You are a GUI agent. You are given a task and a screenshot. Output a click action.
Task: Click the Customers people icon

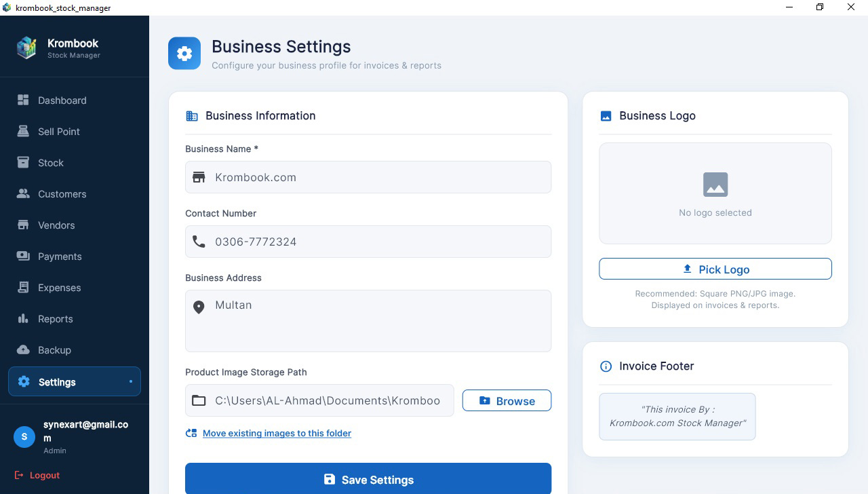tap(23, 194)
